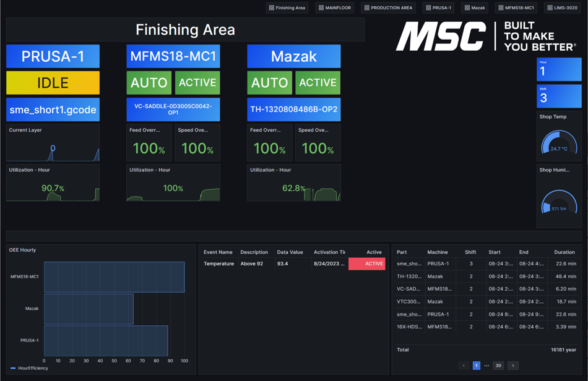Image resolution: width=588 pixels, height=381 pixels.
Task: Click the VTC300... part cell in table
Action: click(x=409, y=302)
